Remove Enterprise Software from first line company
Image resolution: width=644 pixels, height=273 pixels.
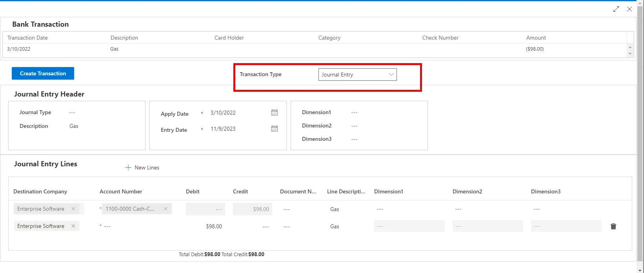point(73,209)
